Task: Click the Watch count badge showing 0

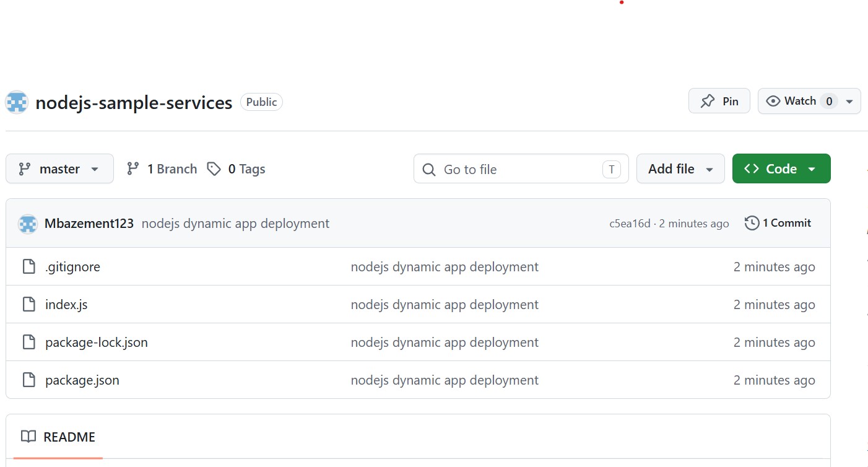Action: coord(829,101)
